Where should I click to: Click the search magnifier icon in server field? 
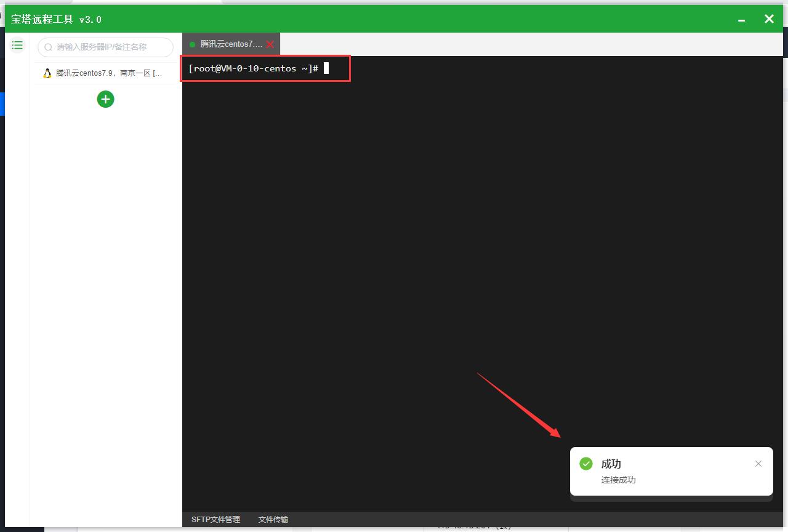[49, 47]
